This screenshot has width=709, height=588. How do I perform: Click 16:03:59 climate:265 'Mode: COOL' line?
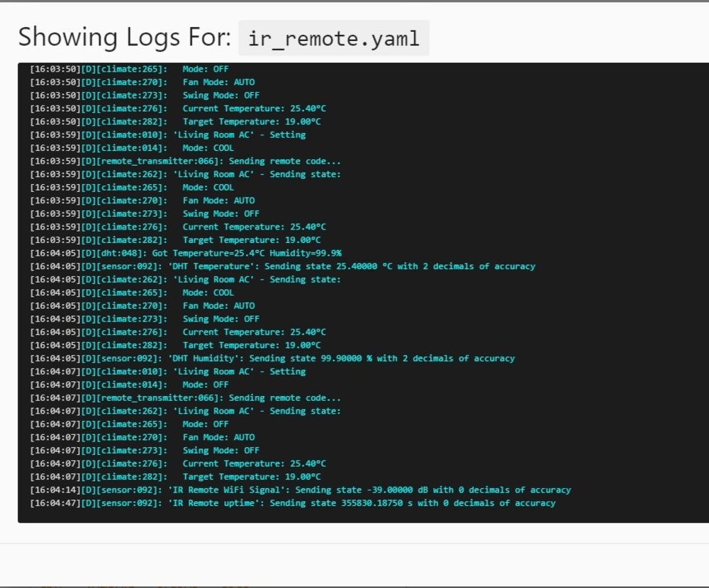pyautogui.click(x=132, y=187)
